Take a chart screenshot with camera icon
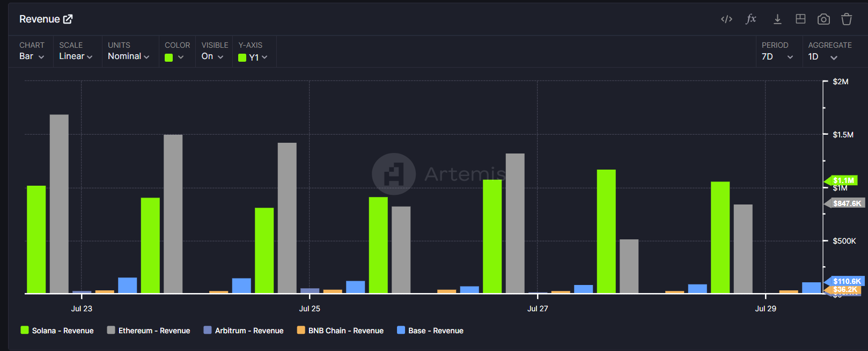The width and height of the screenshot is (868, 351). tap(823, 19)
